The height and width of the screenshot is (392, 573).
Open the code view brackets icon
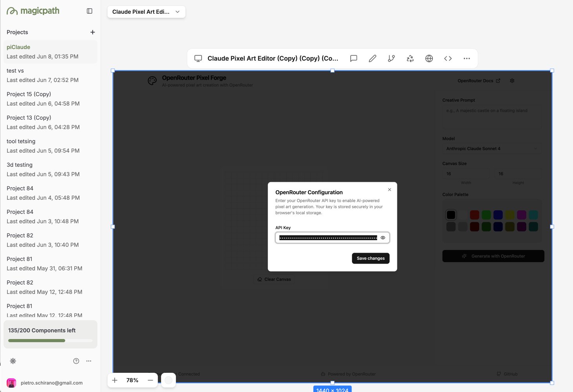pyautogui.click(x=448, y=58)
